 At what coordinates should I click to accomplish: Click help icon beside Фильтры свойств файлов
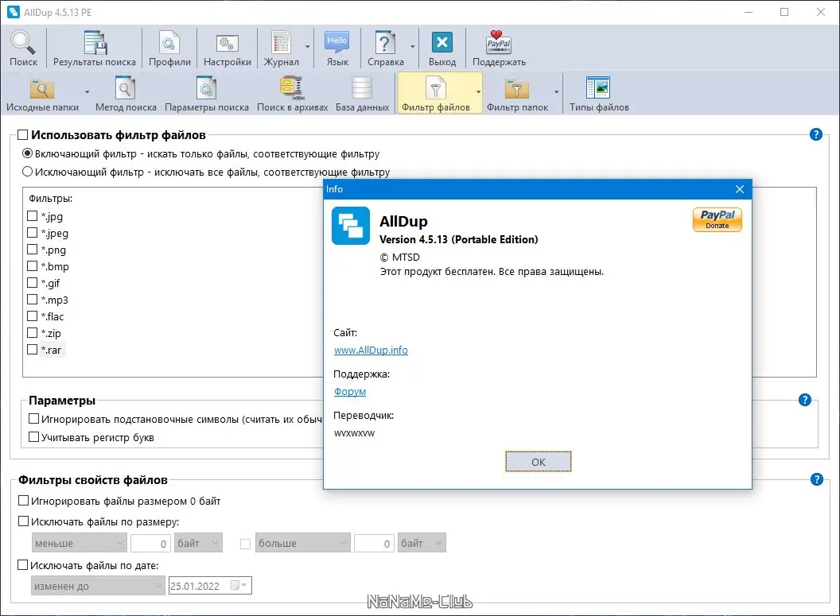point(816,479)
